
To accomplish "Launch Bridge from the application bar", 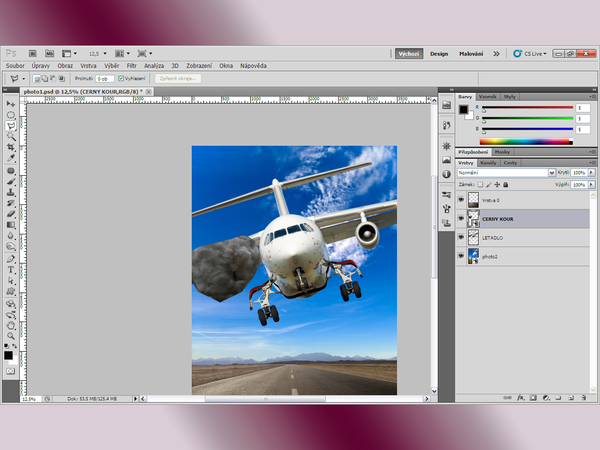I will pyautogui.click(x=33, y=53).
